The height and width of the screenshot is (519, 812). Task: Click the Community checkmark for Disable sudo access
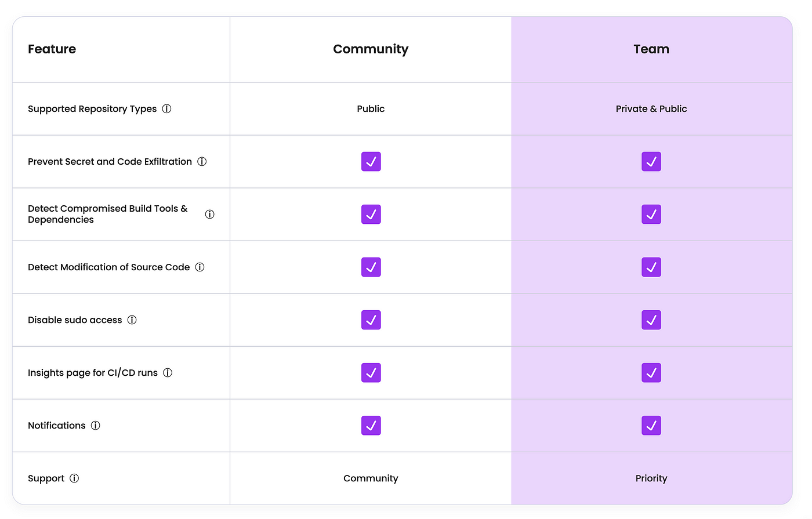coord(371,320)
